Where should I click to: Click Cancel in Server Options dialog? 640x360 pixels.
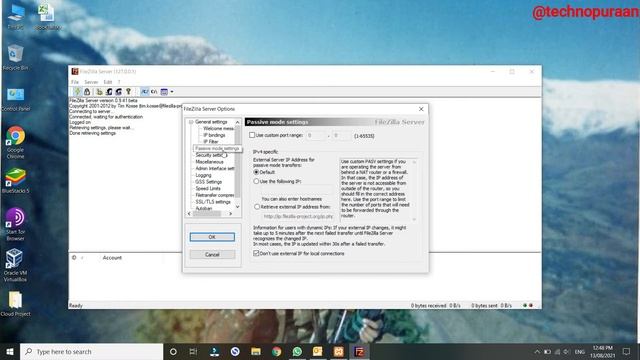(212, 254)
